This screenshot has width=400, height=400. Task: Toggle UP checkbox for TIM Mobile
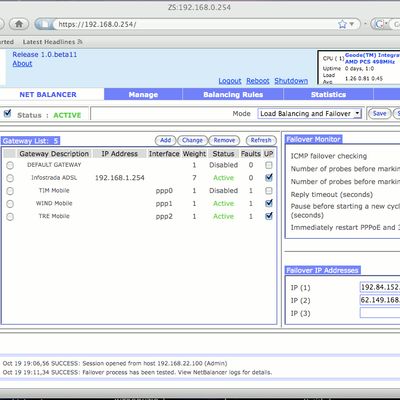click(x=269, y=191)
